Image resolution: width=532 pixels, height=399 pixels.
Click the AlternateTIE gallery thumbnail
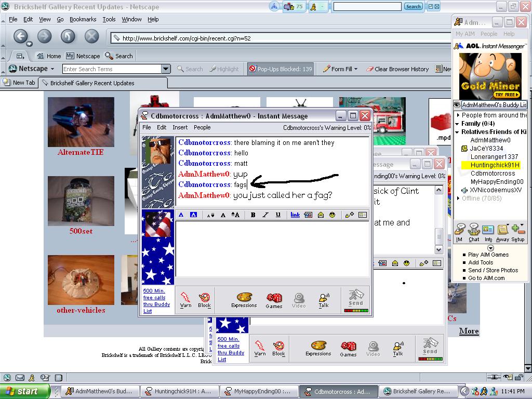pyautogui.click(x=81, y=122)
